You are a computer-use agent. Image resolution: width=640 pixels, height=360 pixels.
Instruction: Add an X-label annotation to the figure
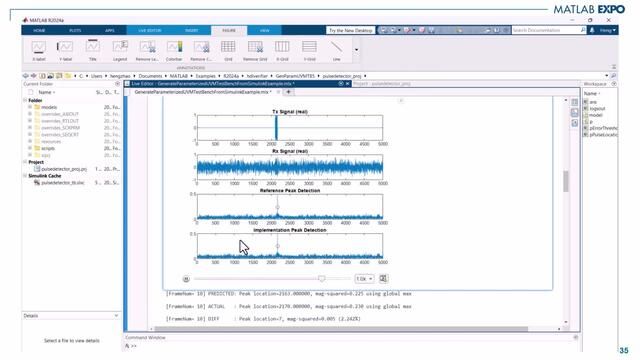tap(39, 51)
